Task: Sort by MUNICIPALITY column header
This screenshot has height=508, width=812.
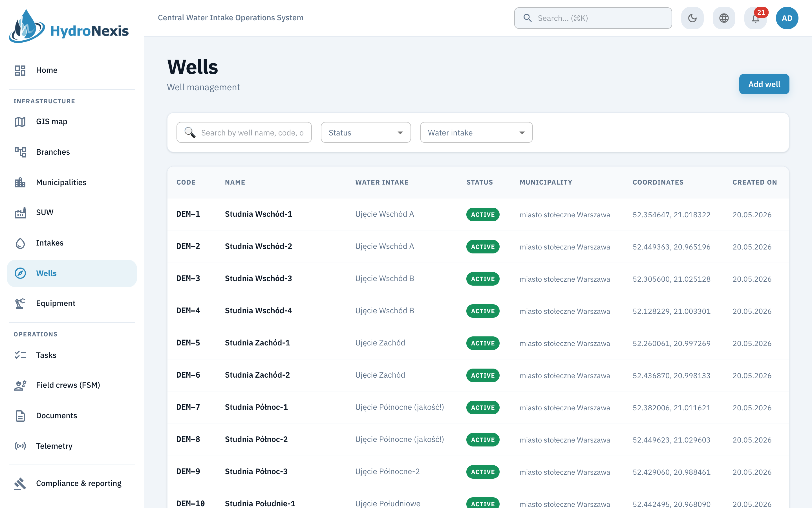Action: click(x=546, y=182)
